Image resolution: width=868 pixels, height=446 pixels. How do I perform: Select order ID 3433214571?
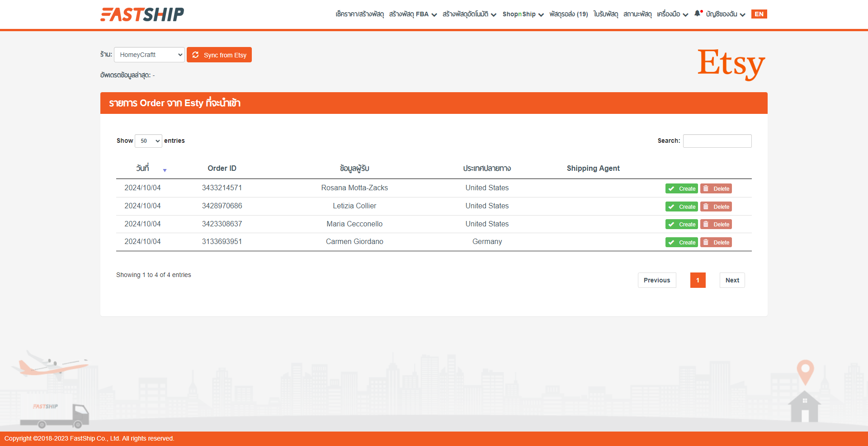pos(222,188)
